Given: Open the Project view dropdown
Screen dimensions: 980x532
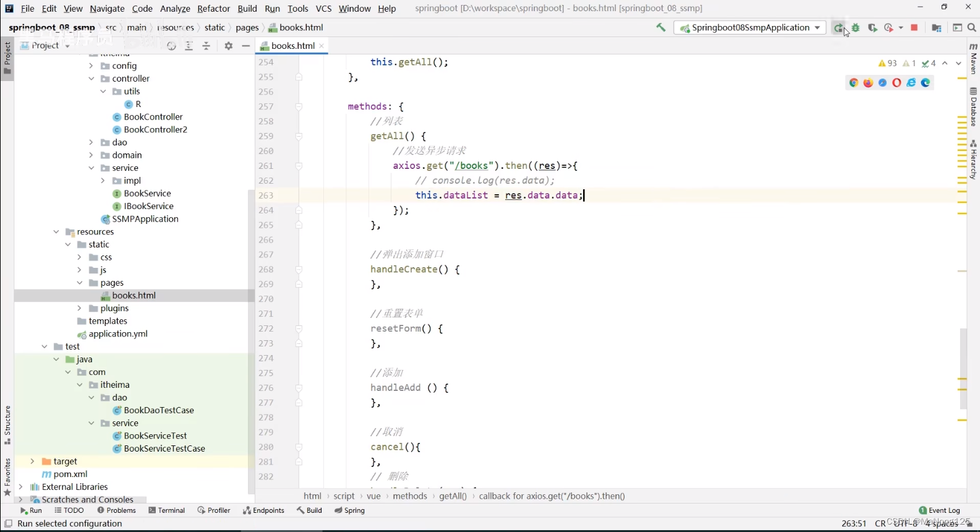Looking at the screenshot, I should click(x=45, y=46).
